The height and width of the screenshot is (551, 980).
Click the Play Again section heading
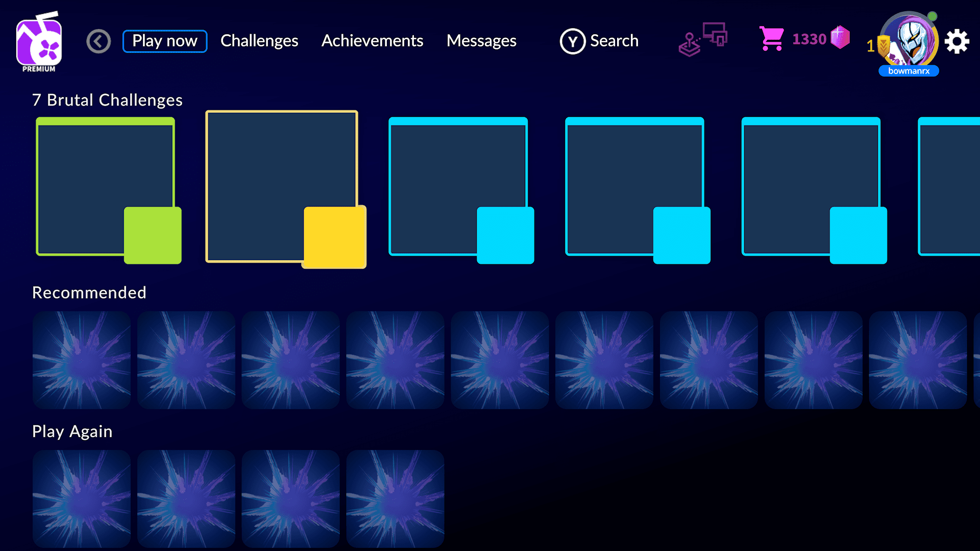pos(72,432)
